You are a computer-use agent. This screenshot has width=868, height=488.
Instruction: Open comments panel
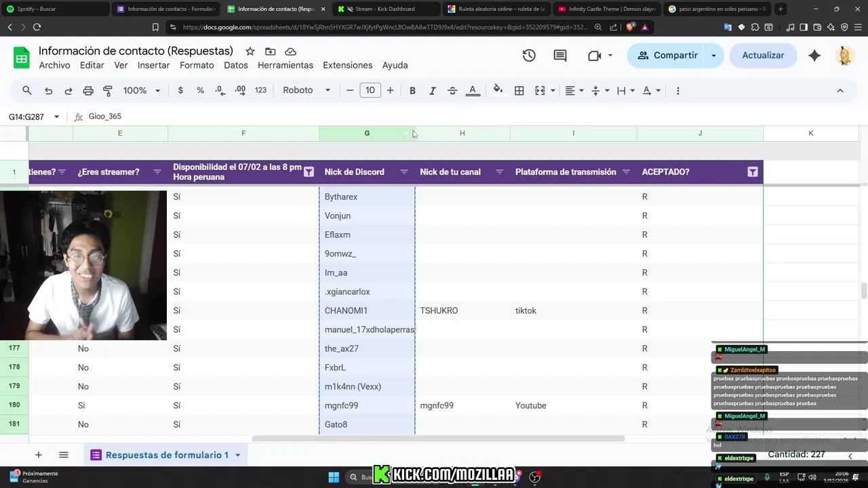[x=560, y=56]
